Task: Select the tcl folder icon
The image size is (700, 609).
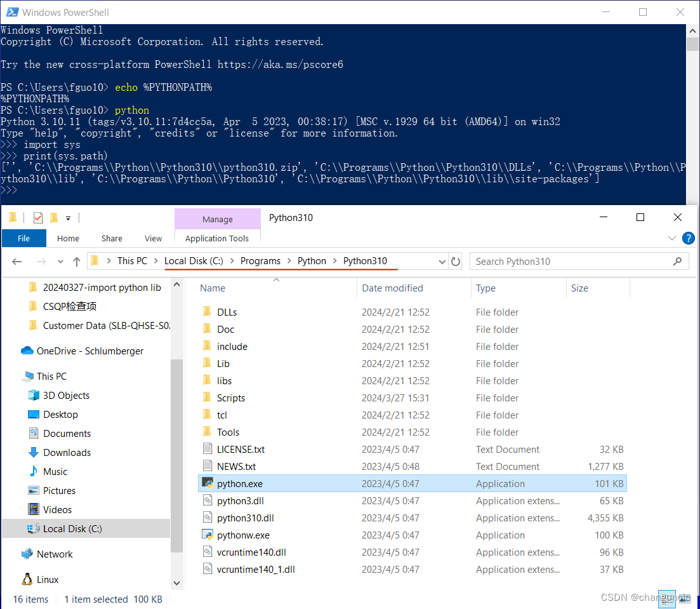Action: pyautogui.click(x=207, y=415)
